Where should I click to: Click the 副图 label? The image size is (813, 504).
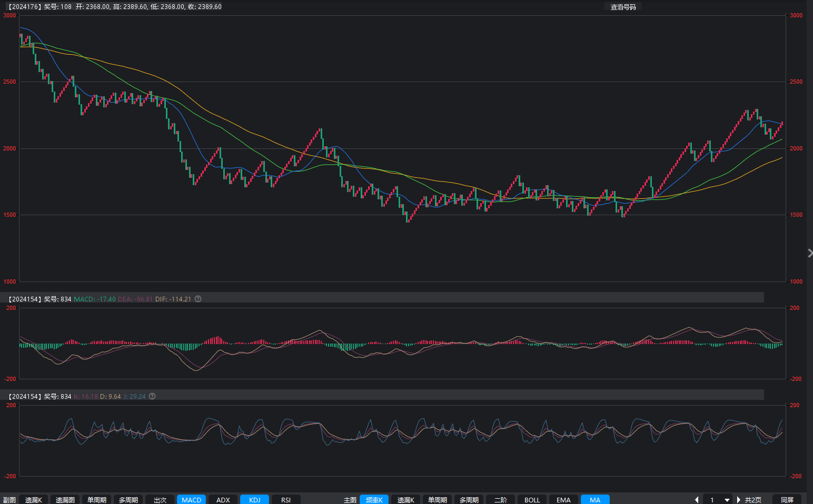[x=9, y=500]
